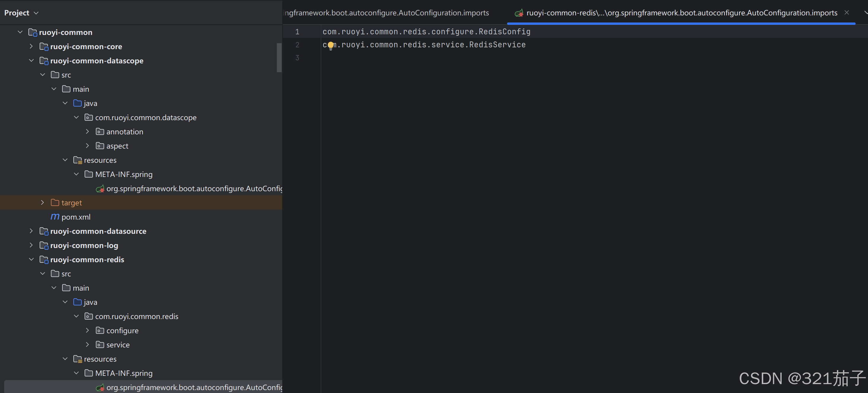Image resolution: width=868 pixels, height=393 pixels.
Task: Collapse the ruoyi-common-datascope module node
Action: (31, 61)
